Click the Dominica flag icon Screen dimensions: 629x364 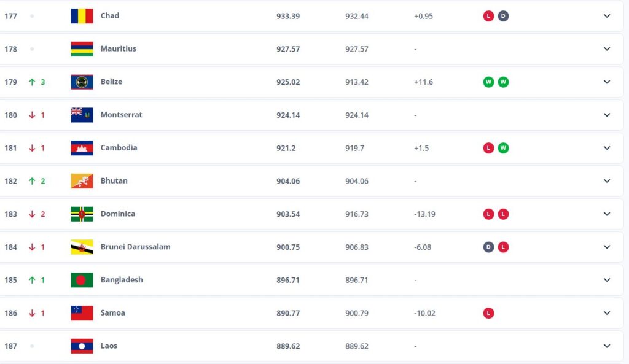pyautogui.click(x=82, y=214)
